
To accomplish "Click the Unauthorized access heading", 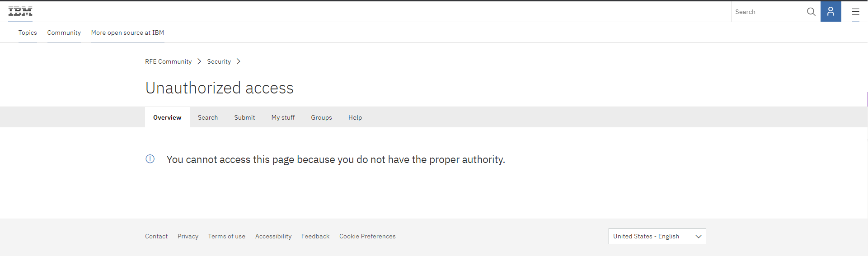I will 220,88.
